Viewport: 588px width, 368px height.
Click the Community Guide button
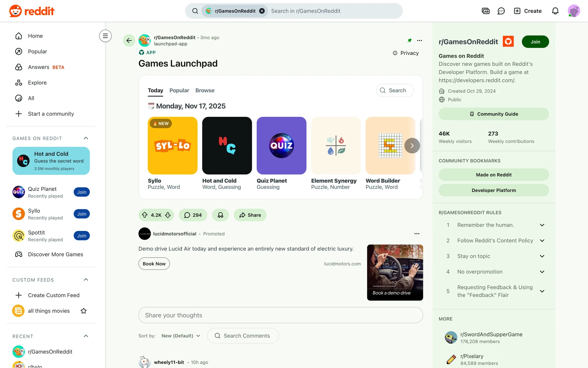coord(494,114)
